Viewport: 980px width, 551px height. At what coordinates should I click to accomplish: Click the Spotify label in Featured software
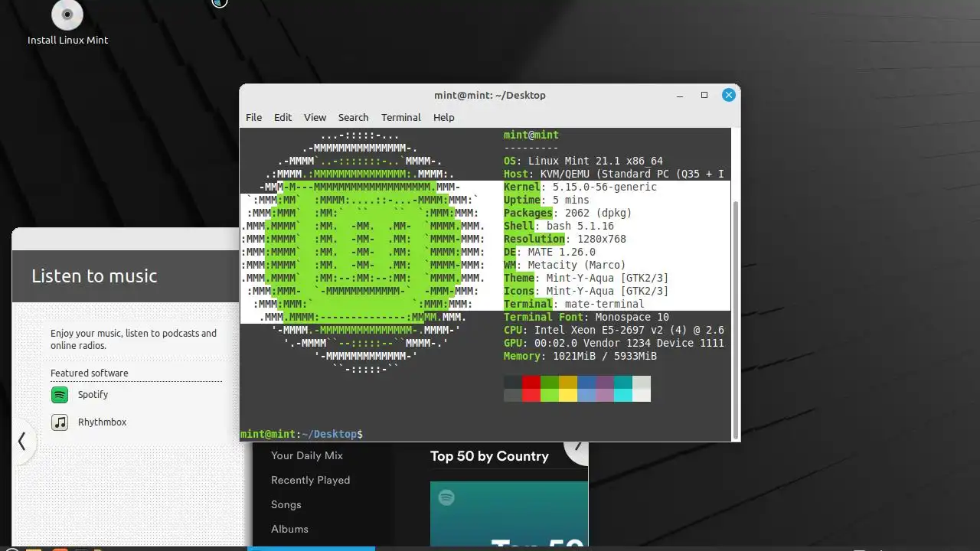click(x=93, y=395)
